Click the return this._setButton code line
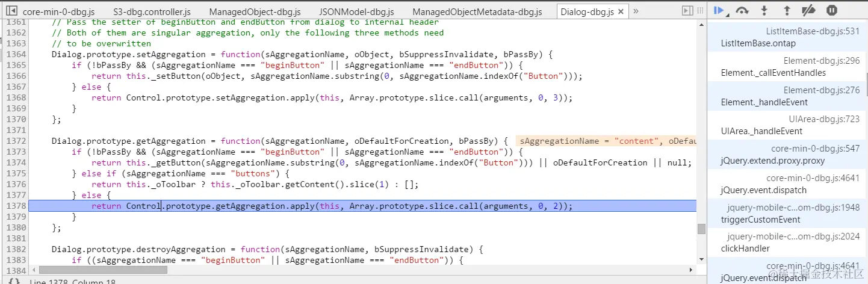This screenshot has width=868, height=284. (x=337, y=76)
